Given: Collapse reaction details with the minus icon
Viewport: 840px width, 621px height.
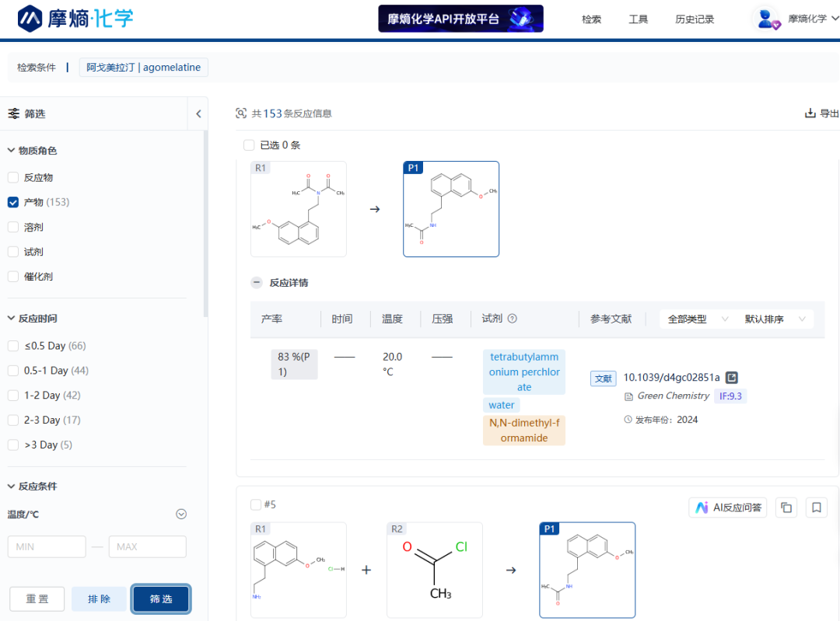Looking at the screenshot, I should tap(256, 283).
